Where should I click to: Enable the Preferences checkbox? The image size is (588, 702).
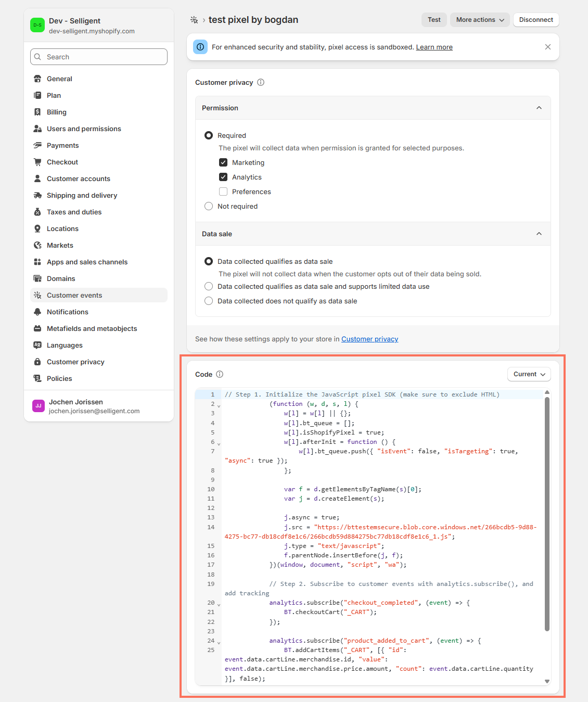click(x=223, y=192)
